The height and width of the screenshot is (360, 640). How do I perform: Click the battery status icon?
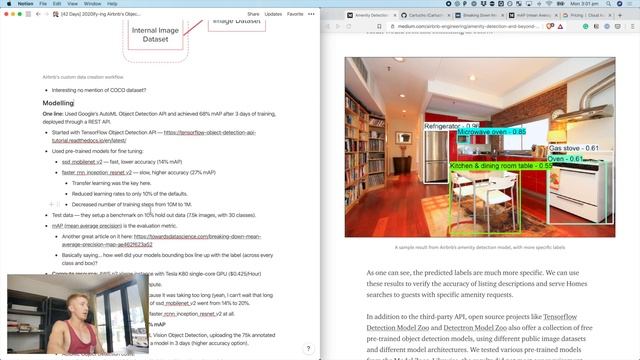[561, 4]
